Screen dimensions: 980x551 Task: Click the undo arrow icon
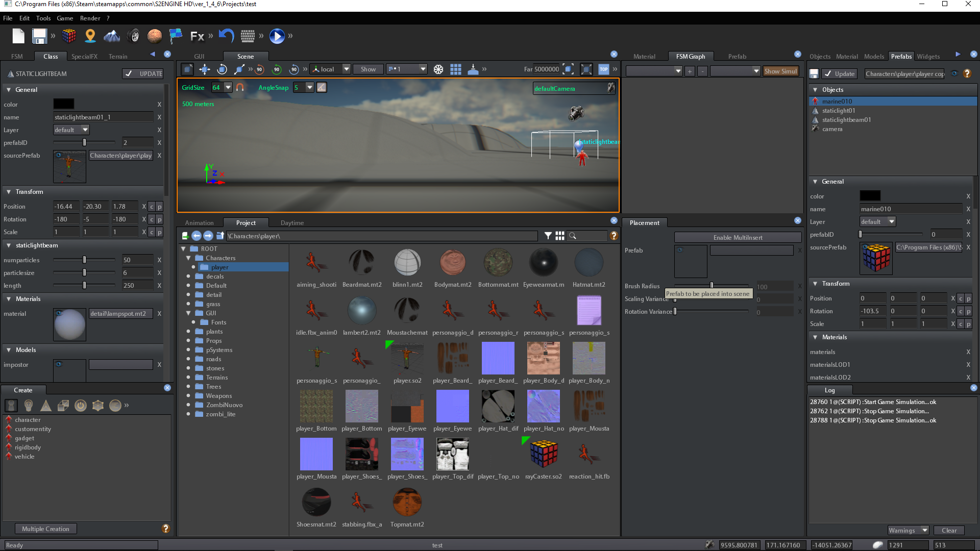pyautogui.click(x=226, y=36)
